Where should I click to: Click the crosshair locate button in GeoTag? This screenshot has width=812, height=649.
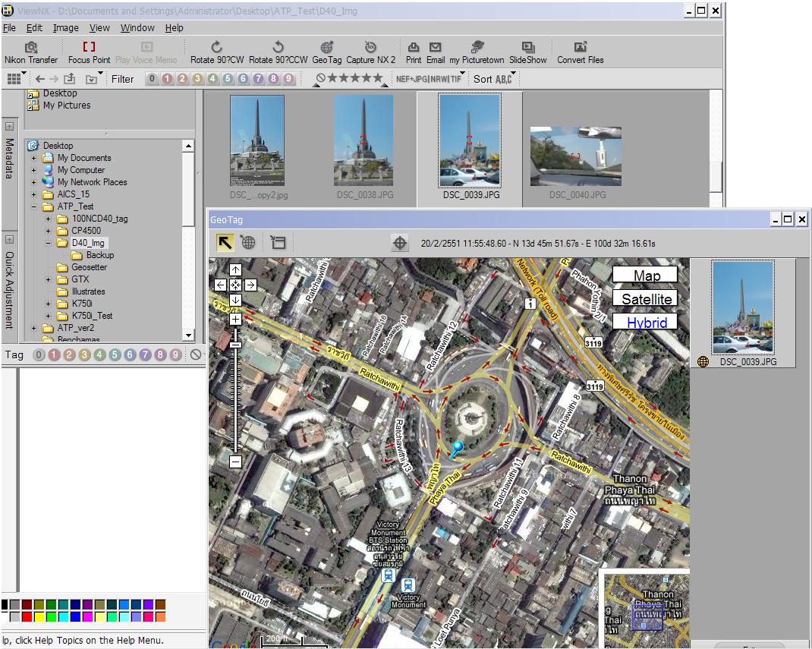click(399, 243)
